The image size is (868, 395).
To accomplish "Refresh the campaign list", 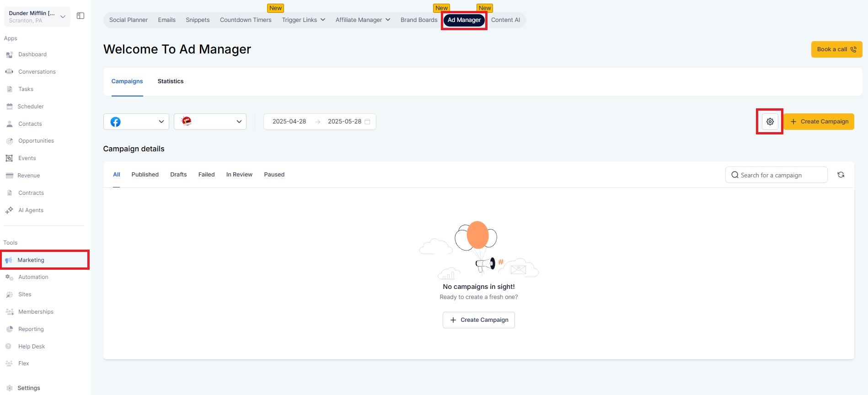I will click(x=841, y=175).
